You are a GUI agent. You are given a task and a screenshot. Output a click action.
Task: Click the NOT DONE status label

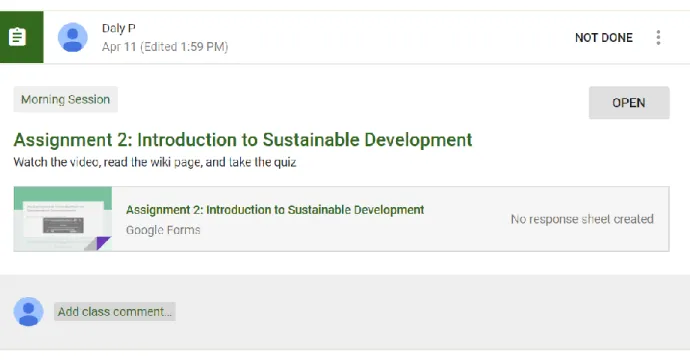pos(604,38)
